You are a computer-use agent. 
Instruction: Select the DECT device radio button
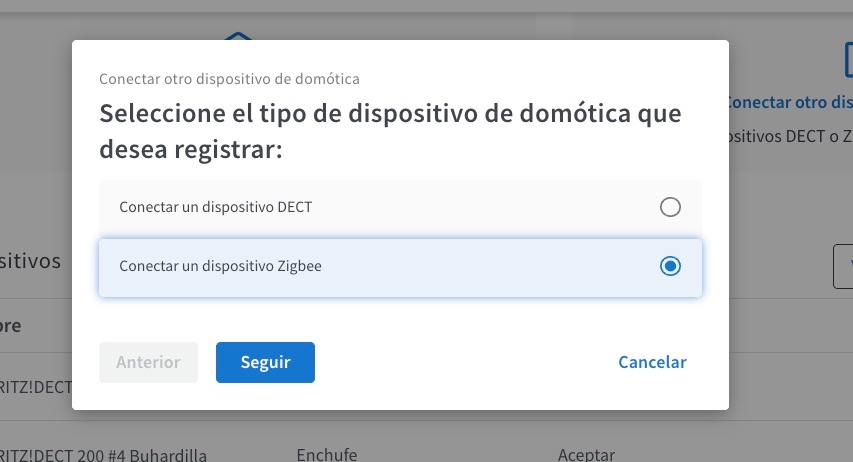click(670, 207)
